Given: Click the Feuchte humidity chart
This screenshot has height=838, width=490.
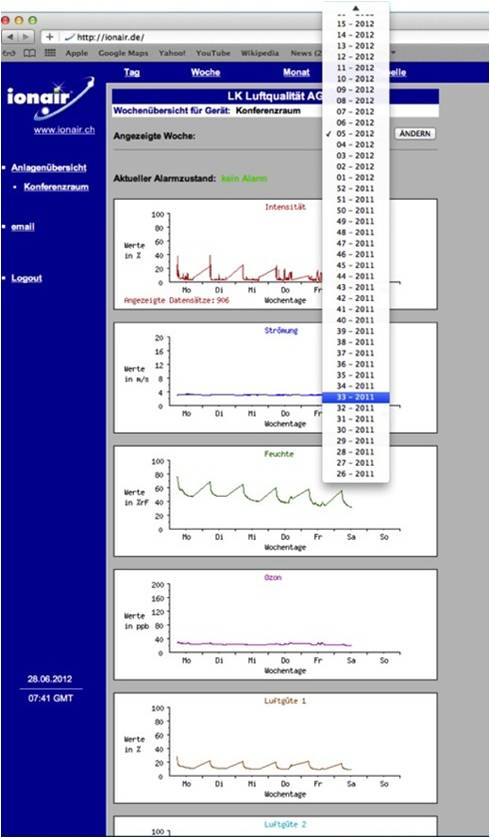Looking at the screenshot, I should tap(276, 501).
